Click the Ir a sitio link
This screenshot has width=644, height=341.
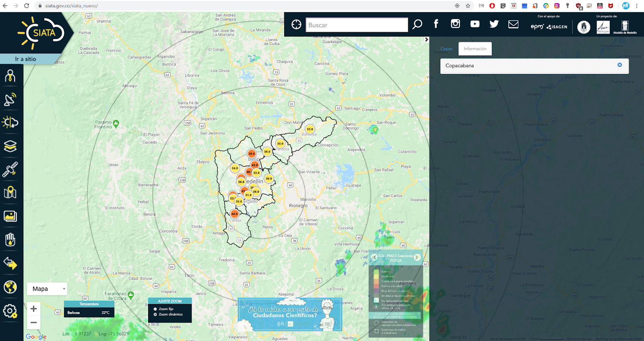(26, 59)
